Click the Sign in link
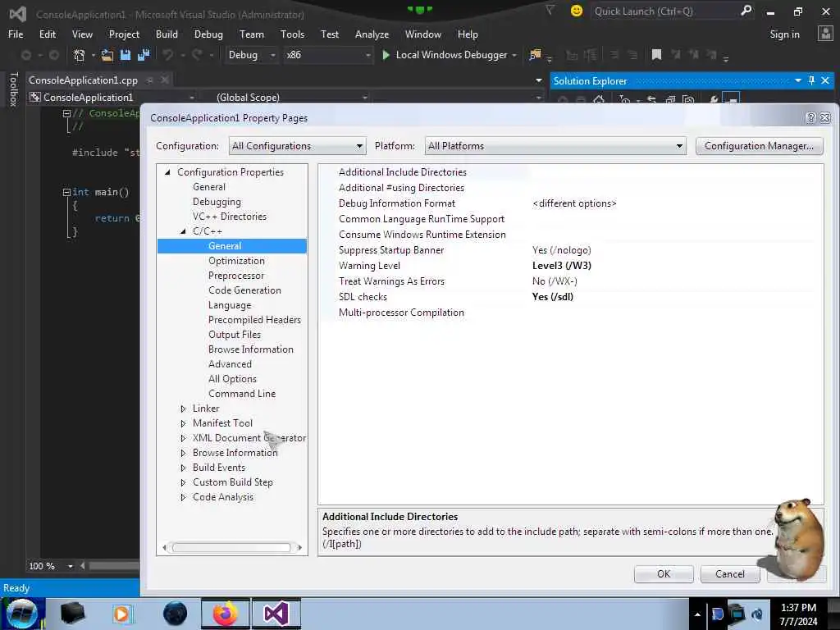 coord(784,34)
